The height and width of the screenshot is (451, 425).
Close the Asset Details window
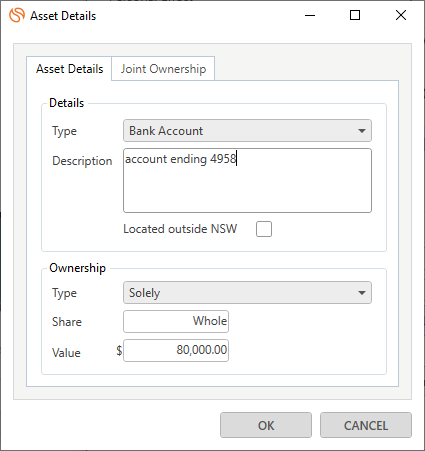401,15
